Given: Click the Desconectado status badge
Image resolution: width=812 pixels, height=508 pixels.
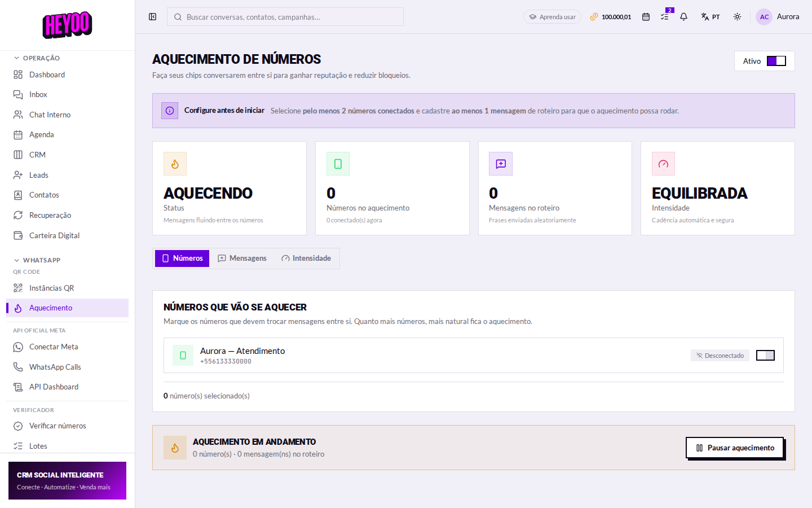Looking at the screenshot, I should click(720, 356).
